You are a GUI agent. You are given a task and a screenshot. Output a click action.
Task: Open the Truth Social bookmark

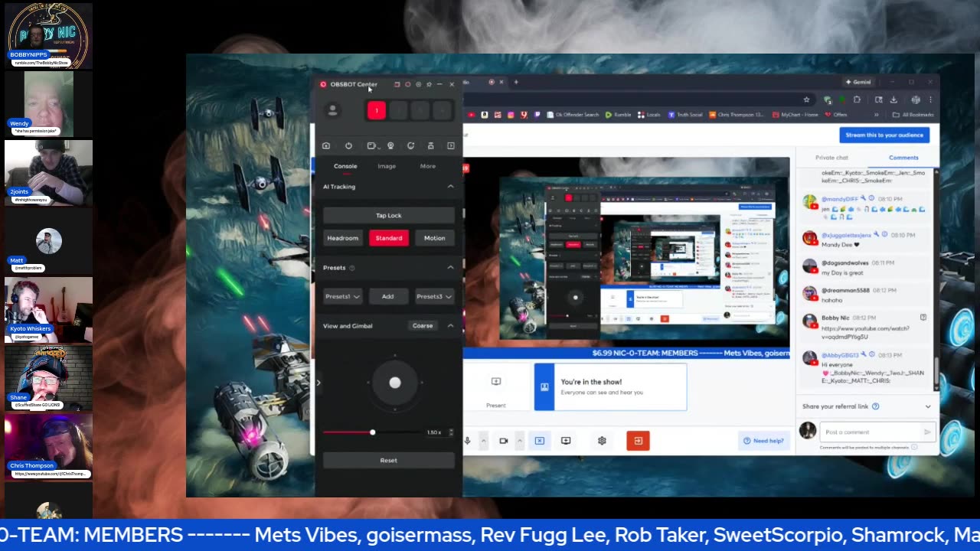click(x=684, y=115)
